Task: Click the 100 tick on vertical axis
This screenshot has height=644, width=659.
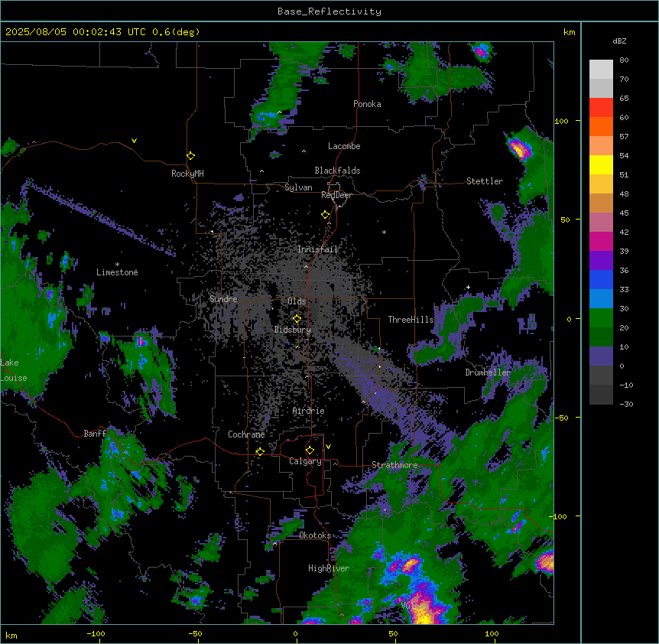Action: coord(561,121)
